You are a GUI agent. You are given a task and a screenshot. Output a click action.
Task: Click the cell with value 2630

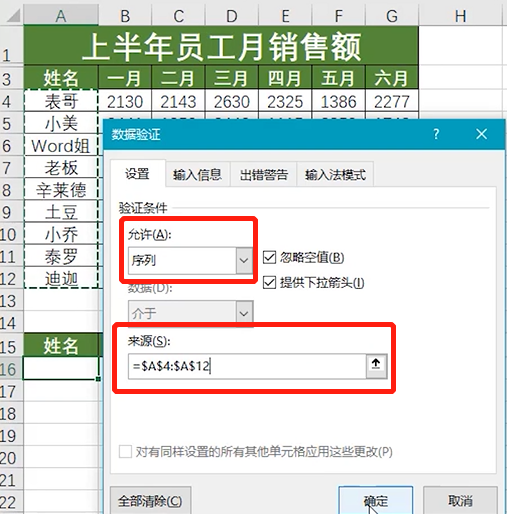pyautogui.click(x=232, y=101)
